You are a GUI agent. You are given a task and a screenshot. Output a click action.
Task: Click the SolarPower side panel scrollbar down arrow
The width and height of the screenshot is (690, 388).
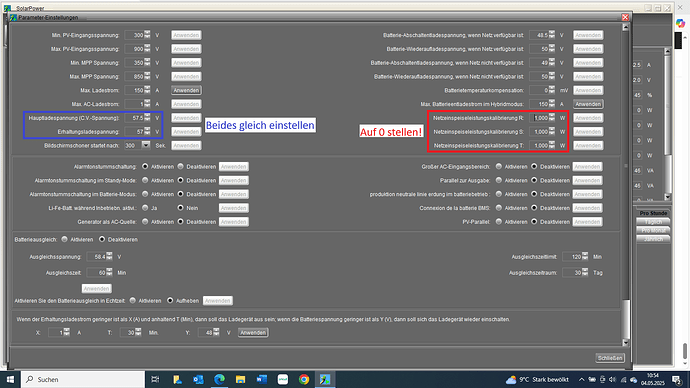pos(667,197)
